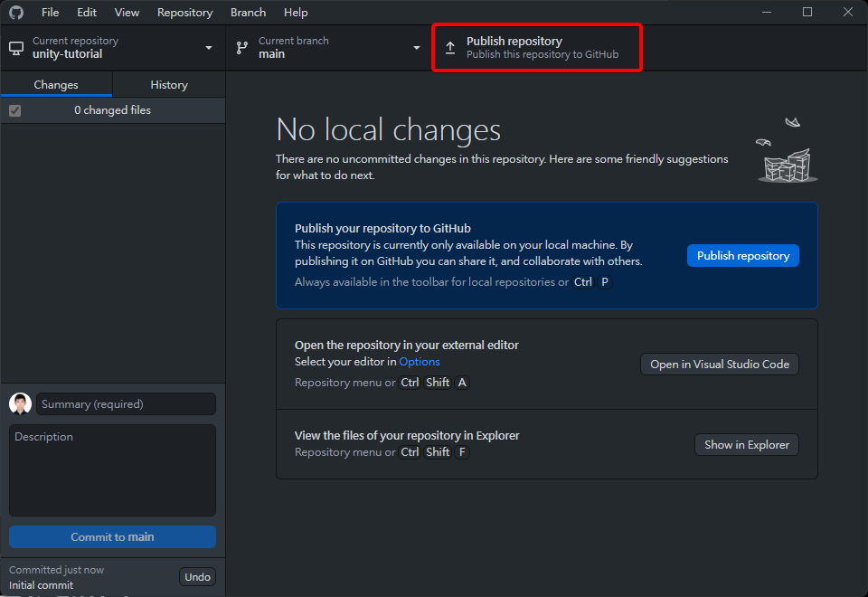
Task: Click Publish repository in the toolbar
Action: (537, 48)
